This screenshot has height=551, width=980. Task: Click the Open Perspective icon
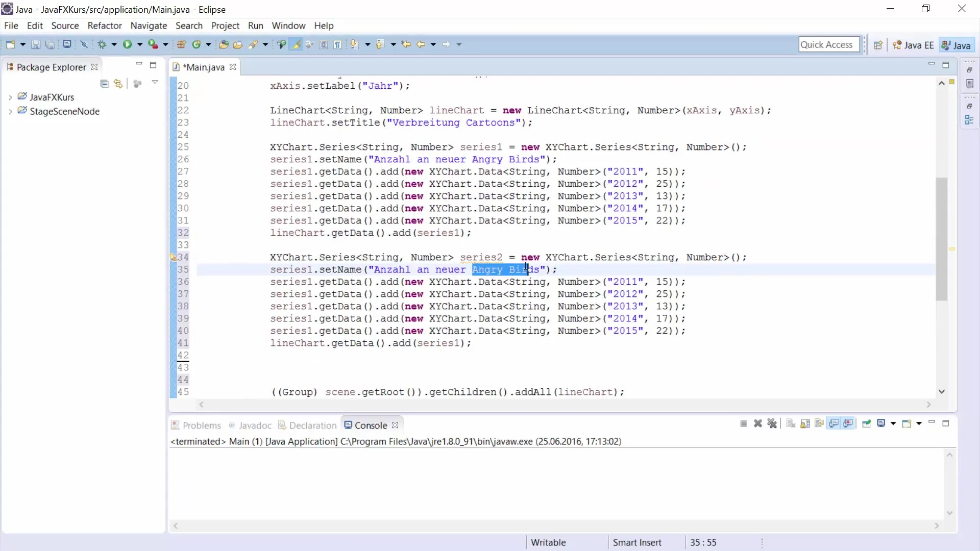tap(878, 45)
